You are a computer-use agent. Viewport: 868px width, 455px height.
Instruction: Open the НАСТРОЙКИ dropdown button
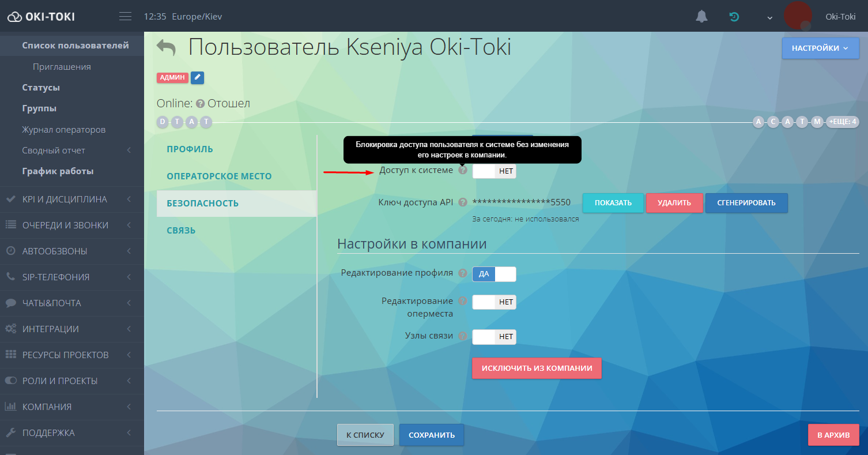pyautogui.click(x=820, y=48)
